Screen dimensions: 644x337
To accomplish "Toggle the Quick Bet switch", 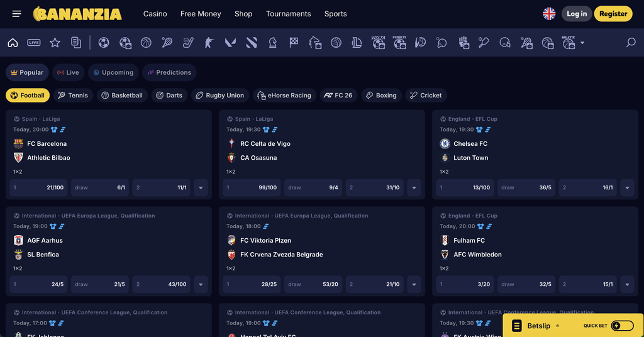I will click(x=622, y=326).
